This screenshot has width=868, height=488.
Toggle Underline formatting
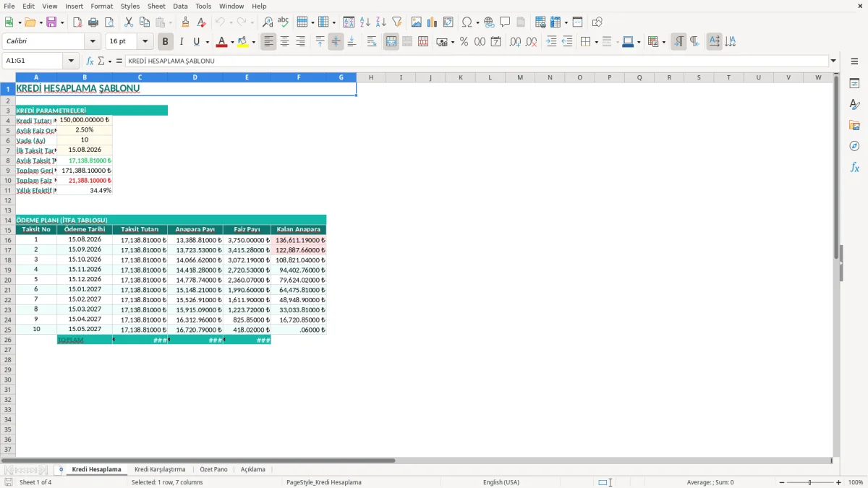point(196,42)
